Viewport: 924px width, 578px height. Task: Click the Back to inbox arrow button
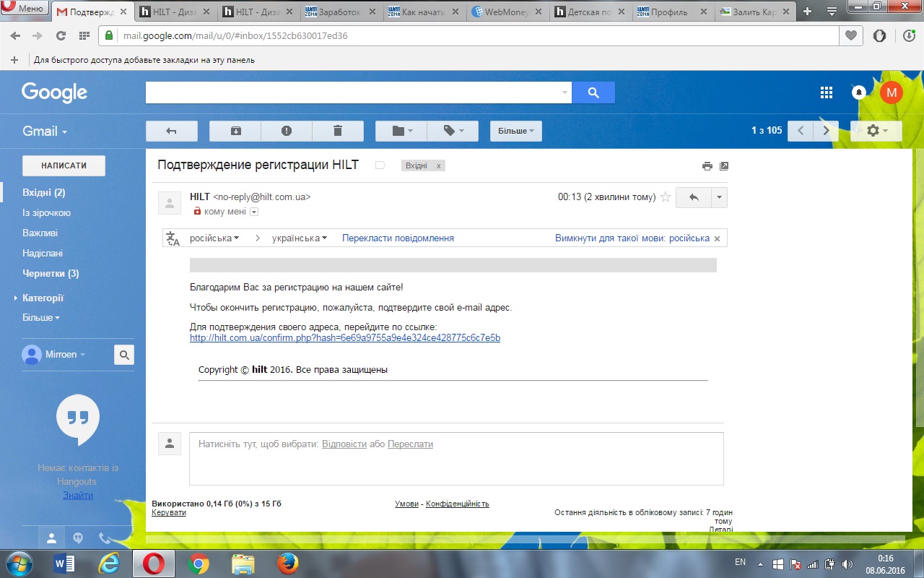click(172, 131)
